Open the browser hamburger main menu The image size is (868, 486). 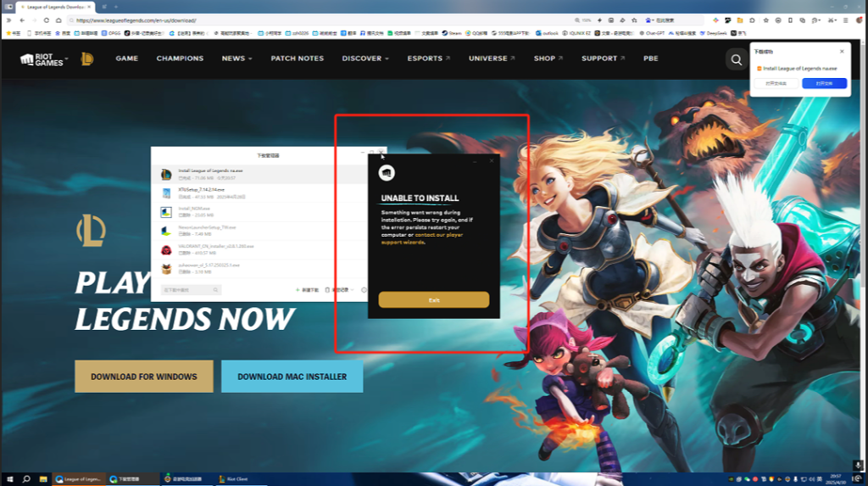845,20
